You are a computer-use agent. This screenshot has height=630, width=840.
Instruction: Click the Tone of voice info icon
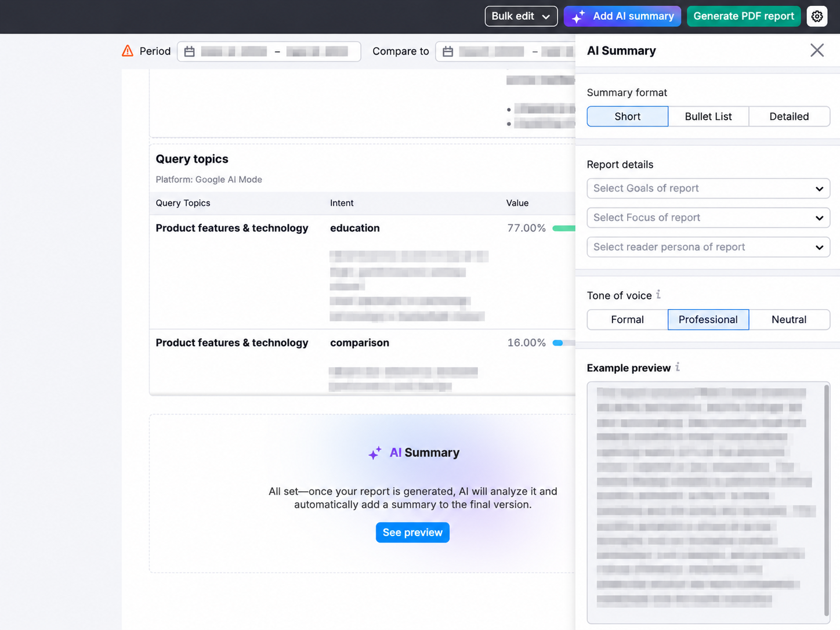pos(658,295)
